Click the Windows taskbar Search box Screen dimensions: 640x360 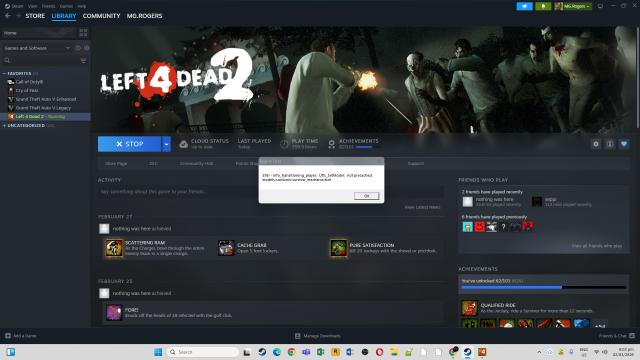click(x=202, y=352)
